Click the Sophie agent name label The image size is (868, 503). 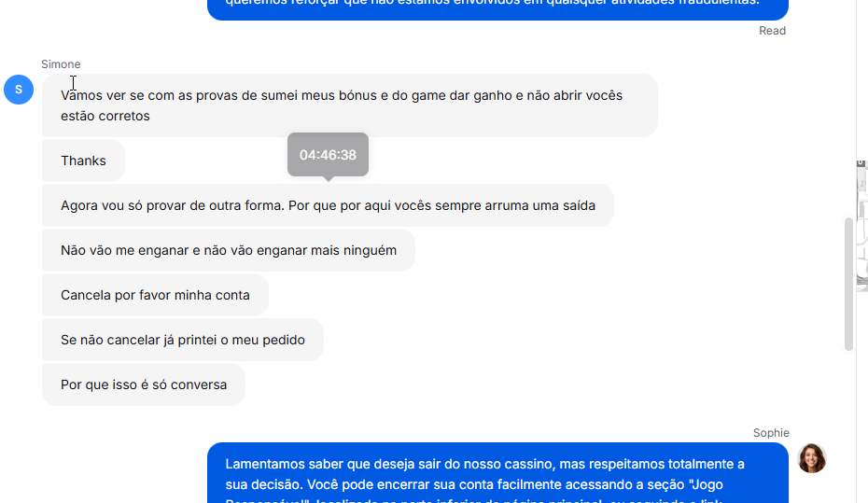771,433
